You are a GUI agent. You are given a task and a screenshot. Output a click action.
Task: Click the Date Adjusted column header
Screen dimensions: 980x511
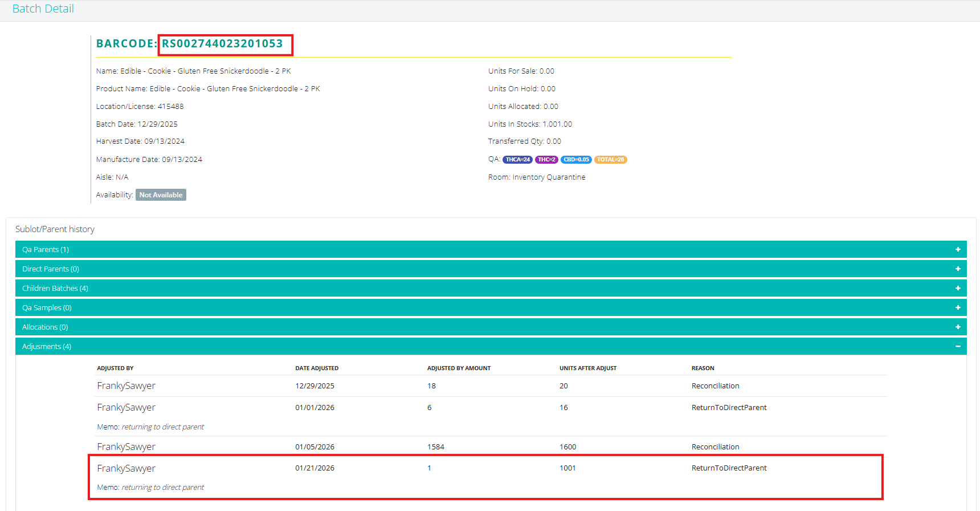point(317,368)
